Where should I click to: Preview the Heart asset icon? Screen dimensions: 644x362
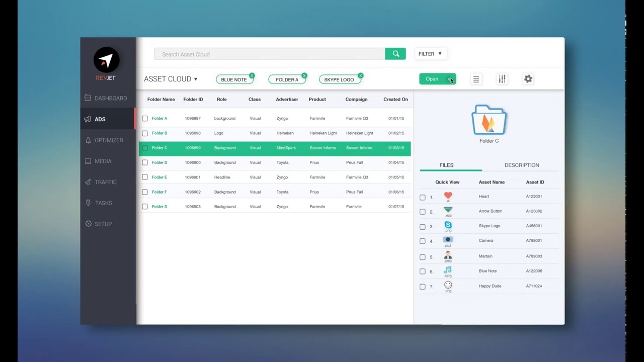(448, 196)
